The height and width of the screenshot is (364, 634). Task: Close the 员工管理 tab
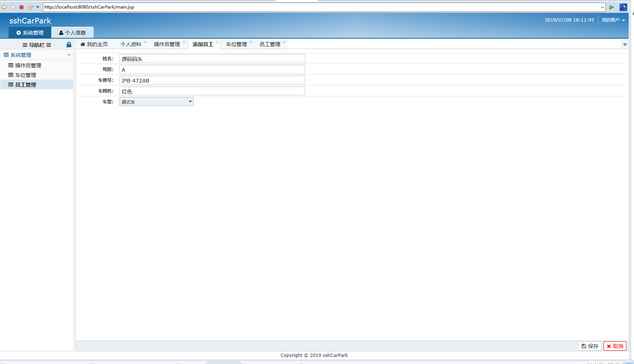click(284, 42)
